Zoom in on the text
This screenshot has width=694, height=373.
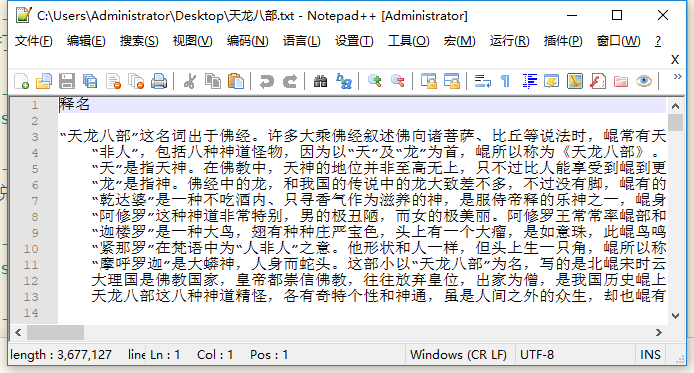pyautogui.click(x=374, y=81)
